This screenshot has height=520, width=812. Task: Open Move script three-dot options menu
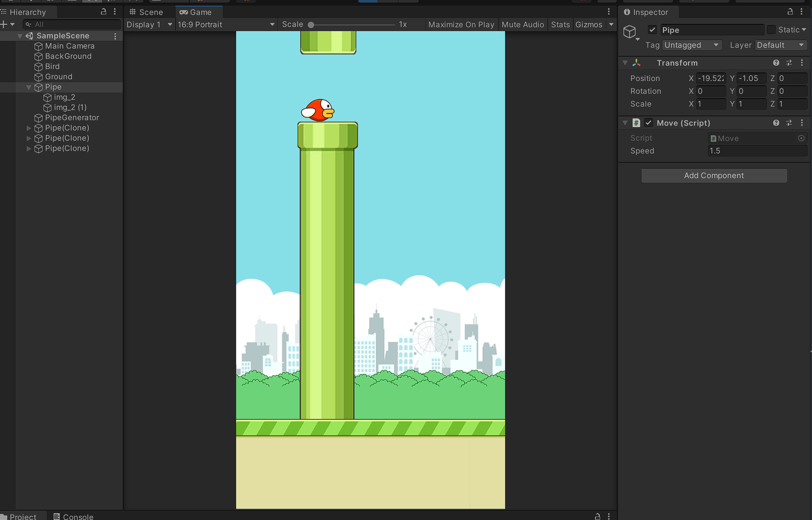point(802,123)
